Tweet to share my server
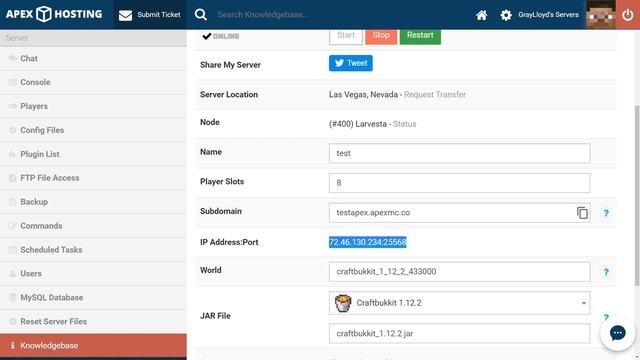640x360 pixels. tap(351, 63)
